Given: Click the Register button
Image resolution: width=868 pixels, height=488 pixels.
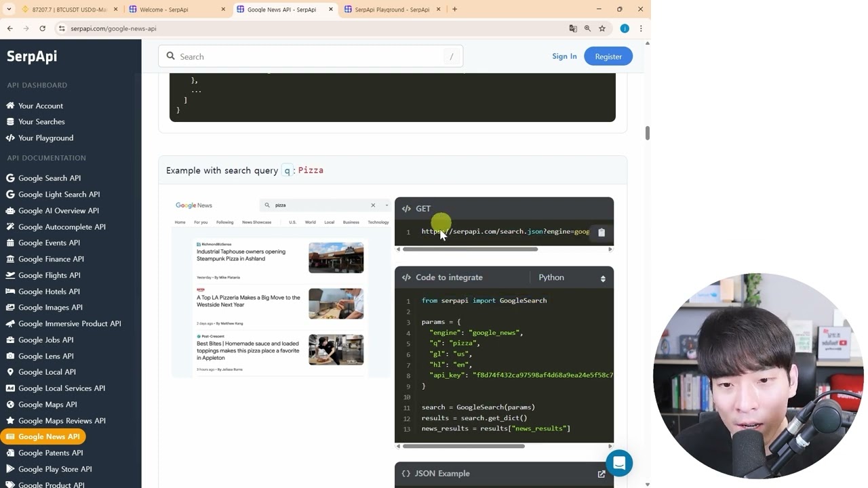Looking at the screenshot, I should [x=608, y=56].
